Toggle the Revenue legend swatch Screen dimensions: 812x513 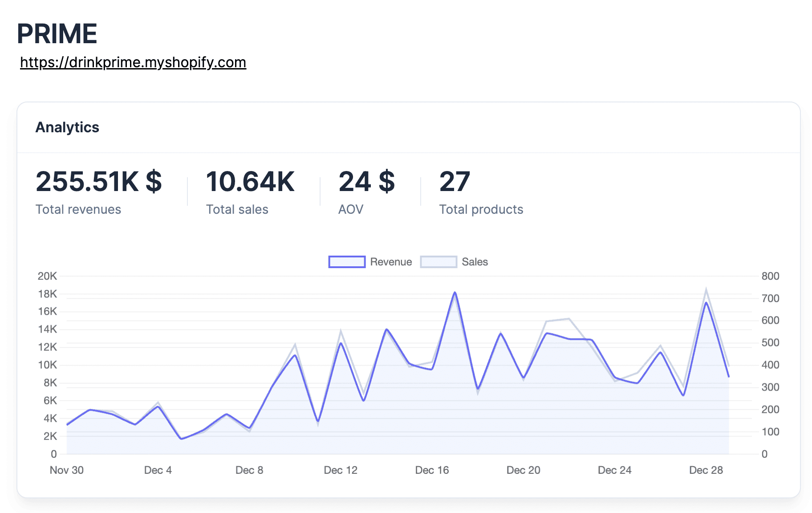click(x=347, y=262)
